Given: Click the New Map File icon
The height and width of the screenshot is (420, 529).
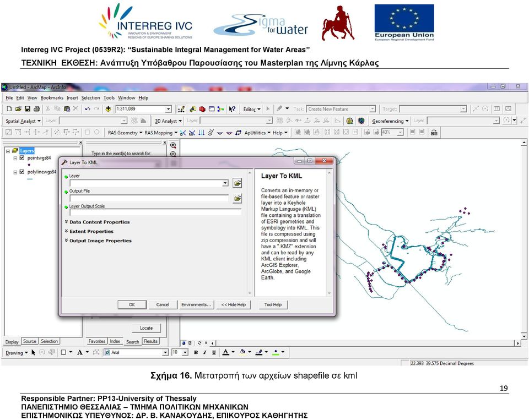Looking at the screenshot, I should click(9, 109).
